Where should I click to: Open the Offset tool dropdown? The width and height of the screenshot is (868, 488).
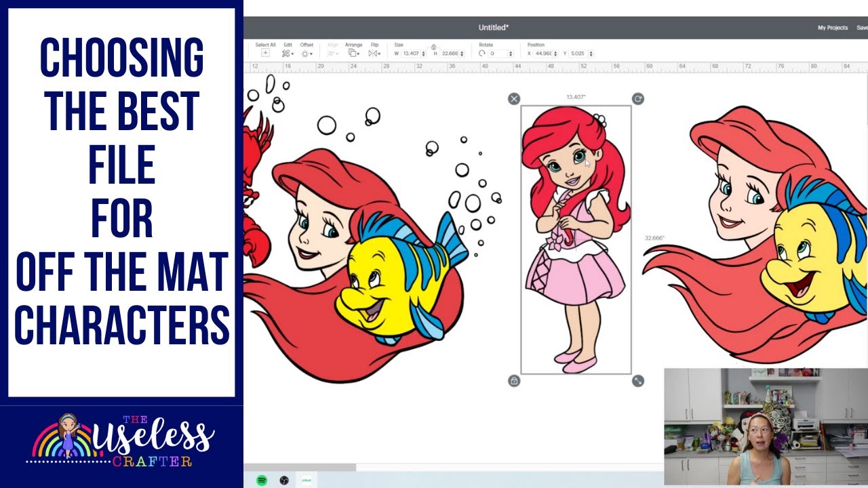point(307,49)
